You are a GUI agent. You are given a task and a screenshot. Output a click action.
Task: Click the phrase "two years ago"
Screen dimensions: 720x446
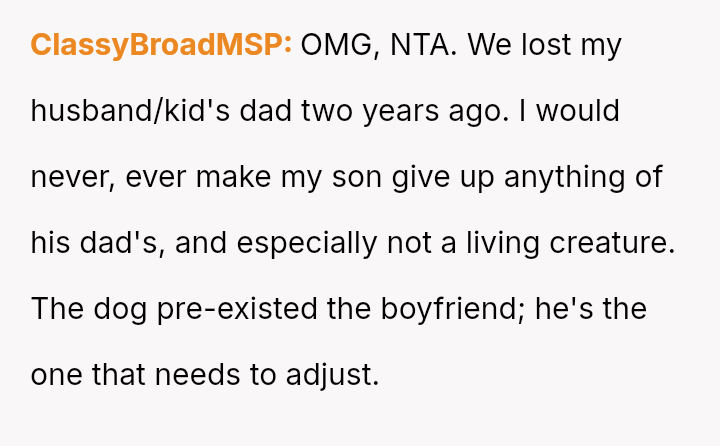tap(402, 111)
